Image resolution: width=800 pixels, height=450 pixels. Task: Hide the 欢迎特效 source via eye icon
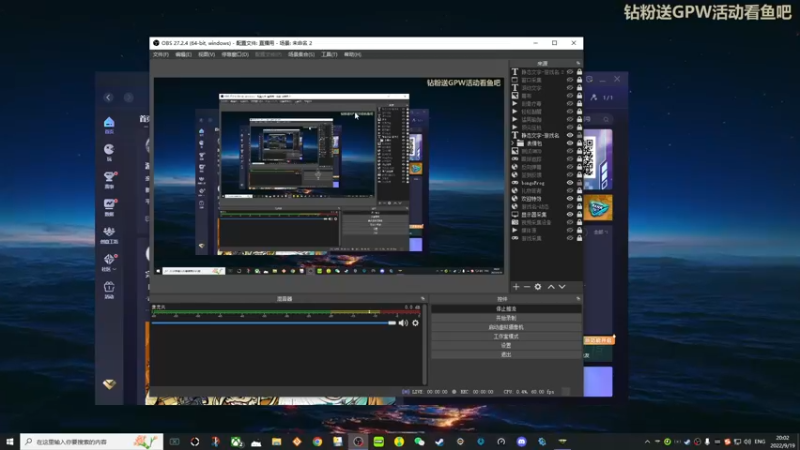tap(570, 198)
